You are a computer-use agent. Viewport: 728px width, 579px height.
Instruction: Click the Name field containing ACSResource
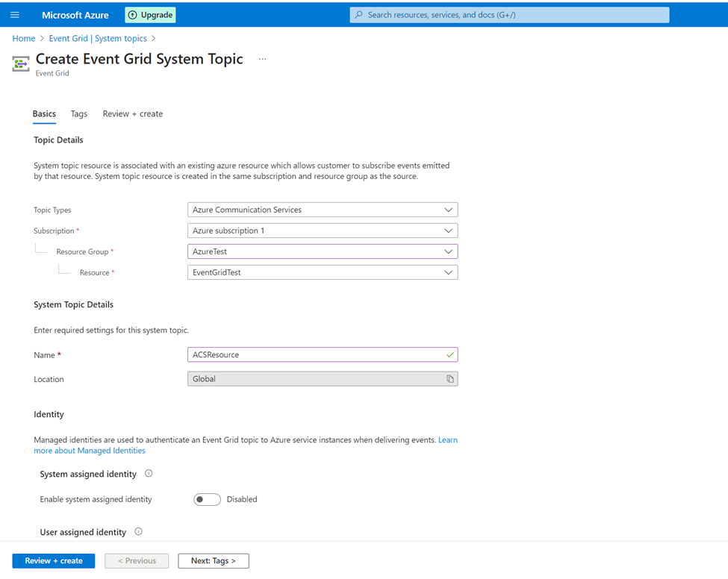tap(323, 354)
